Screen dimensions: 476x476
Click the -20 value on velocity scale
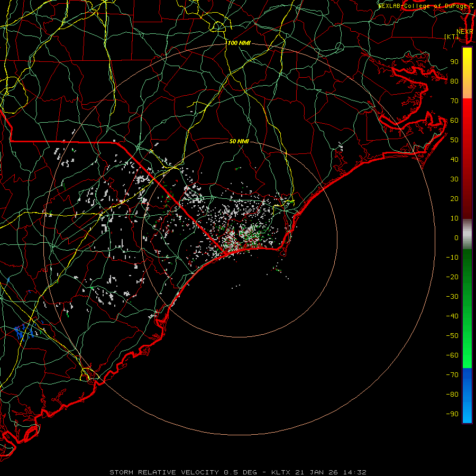click(452, 277)
